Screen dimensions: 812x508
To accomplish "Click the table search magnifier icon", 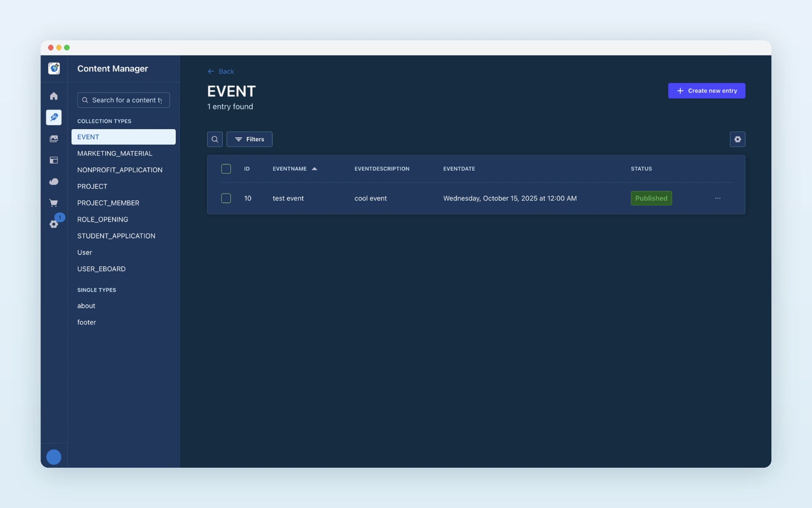I will point(215,139).
